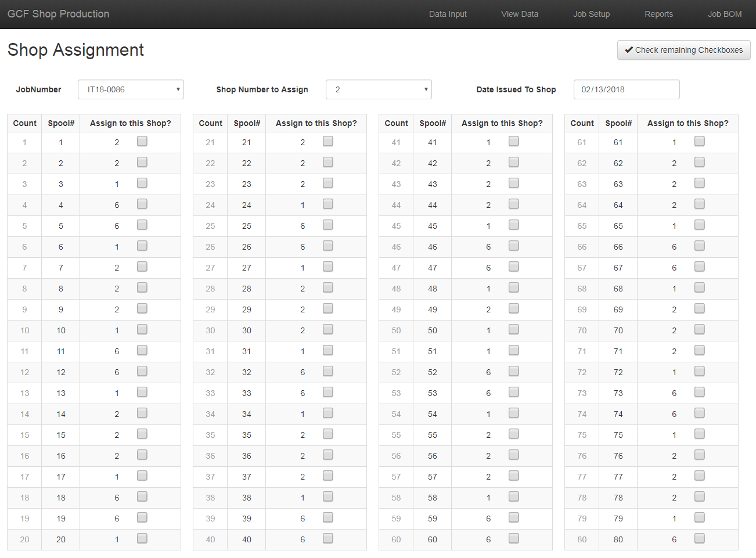Enable the checkbox for spool 21

click(328, 141)
